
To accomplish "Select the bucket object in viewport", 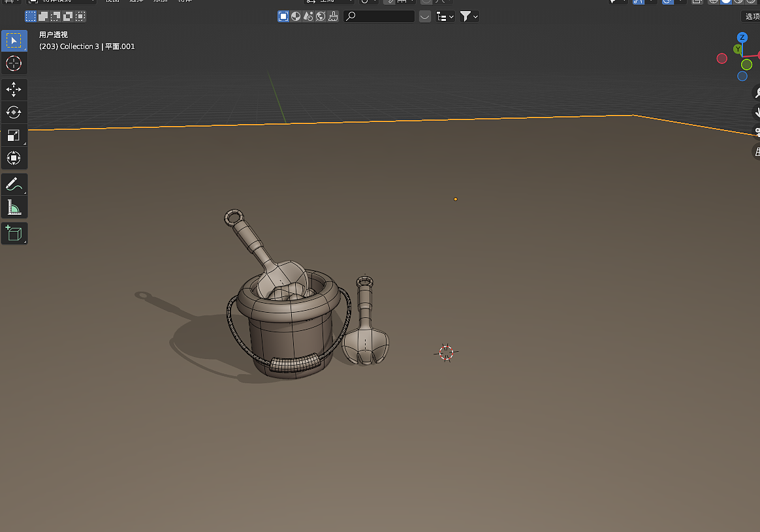I will [291, 339].
